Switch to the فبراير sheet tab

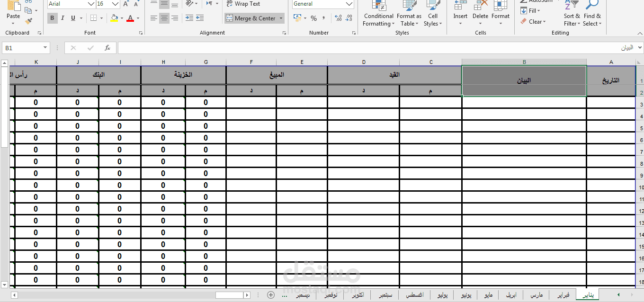(x=563, y=295)
